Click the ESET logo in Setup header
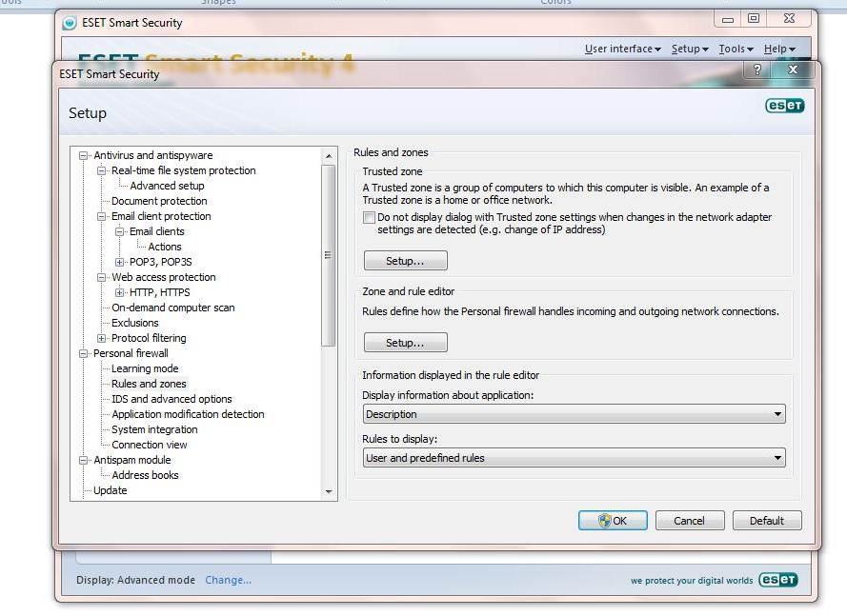Screen dimensions: 847x616 point(784,106)
